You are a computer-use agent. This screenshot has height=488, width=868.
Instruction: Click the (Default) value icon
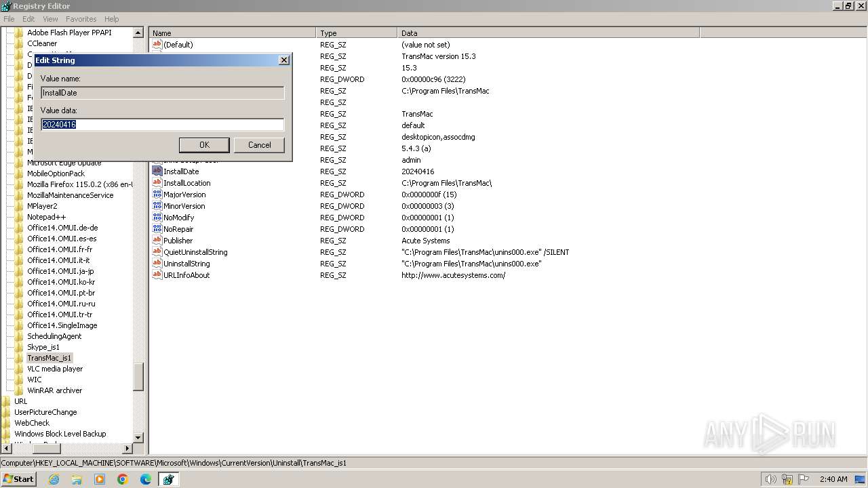coord(157,45)
